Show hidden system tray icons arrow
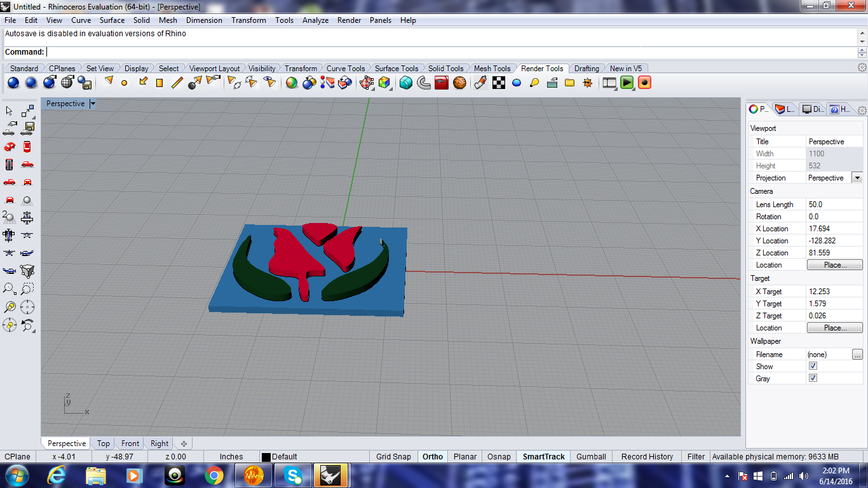The height and width of the screenshot is (488, 868). 727,476
